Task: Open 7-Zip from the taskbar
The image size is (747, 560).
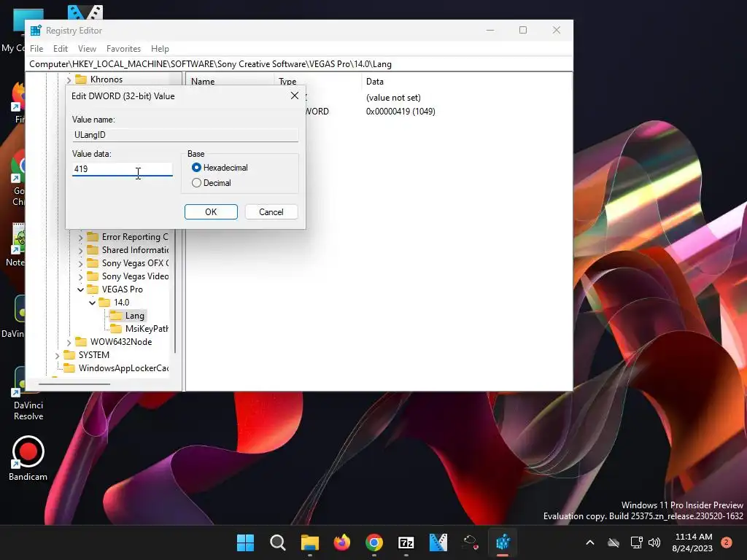Action: pos(406,542)
